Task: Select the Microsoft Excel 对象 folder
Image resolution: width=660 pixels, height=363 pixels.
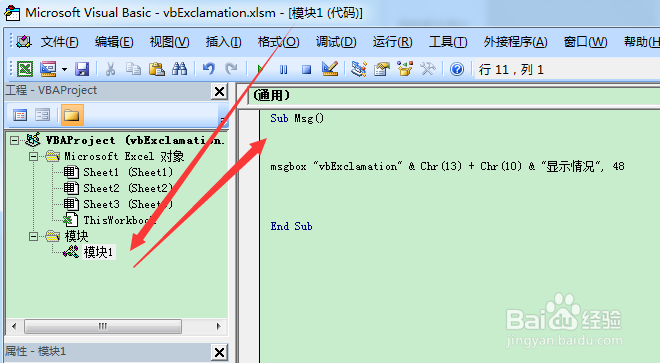Action: coord(124,157)
